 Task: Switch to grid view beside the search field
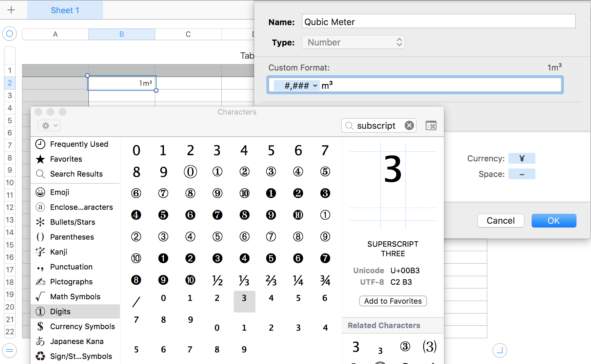point(431,125)
